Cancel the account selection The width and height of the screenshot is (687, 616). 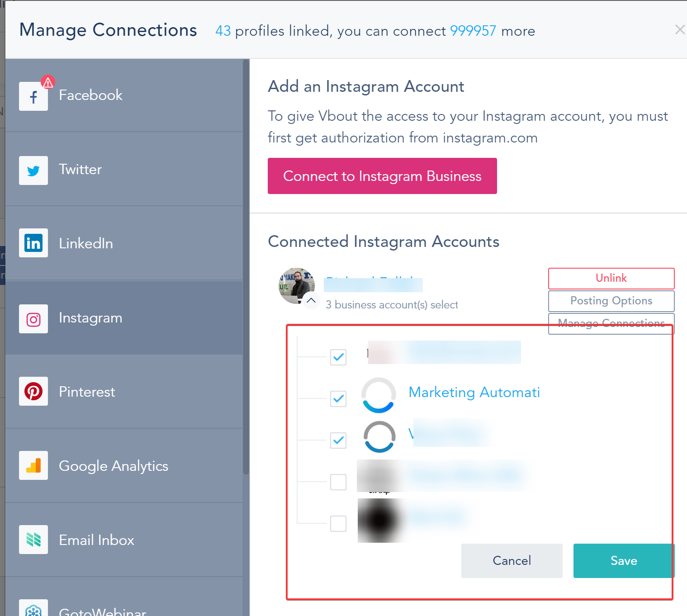(x=512, y=561)
